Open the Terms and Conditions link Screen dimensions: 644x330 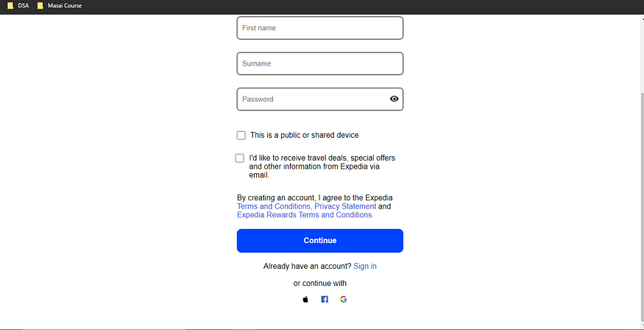(x=274, y=206)
